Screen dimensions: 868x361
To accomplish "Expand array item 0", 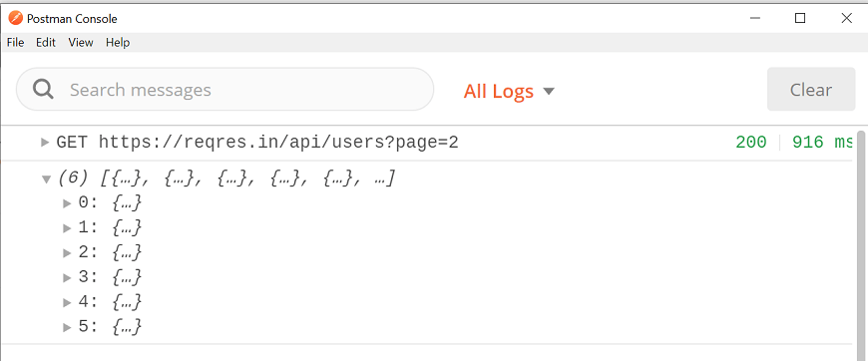I will click(67, 203).
